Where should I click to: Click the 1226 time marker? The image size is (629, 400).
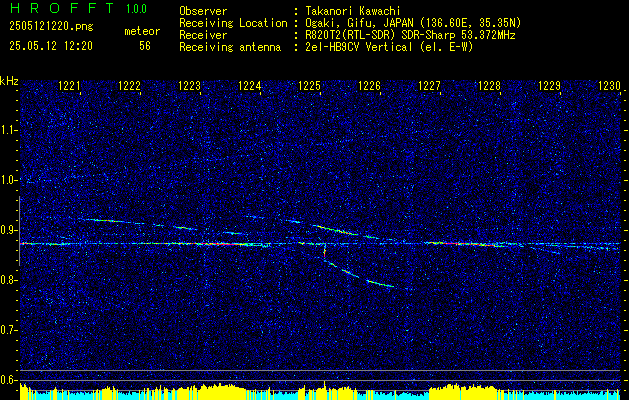point(369,85)
